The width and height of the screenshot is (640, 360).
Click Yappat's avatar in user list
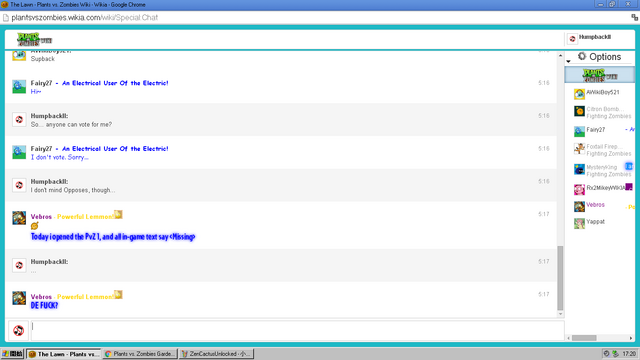tap(579, 223)
